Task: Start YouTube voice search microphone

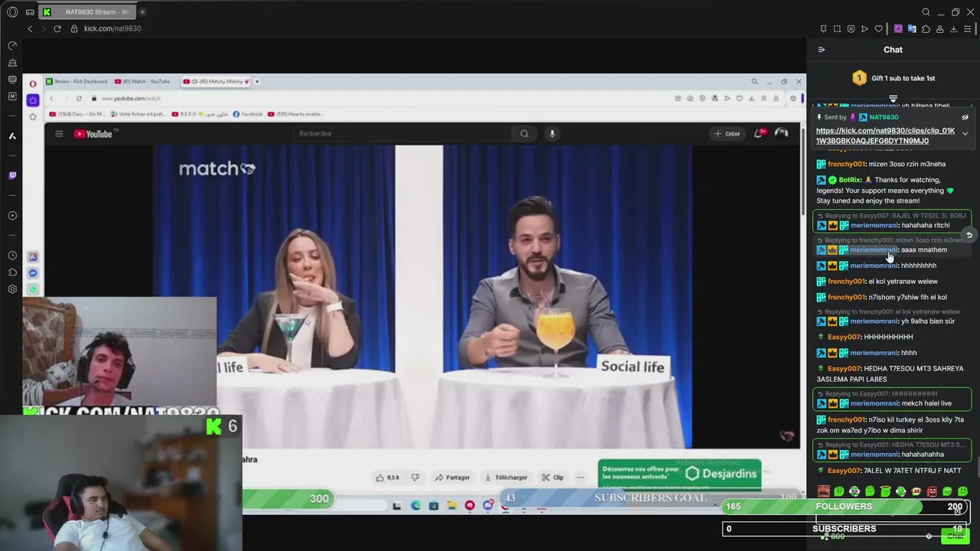Action: (552, 134)
